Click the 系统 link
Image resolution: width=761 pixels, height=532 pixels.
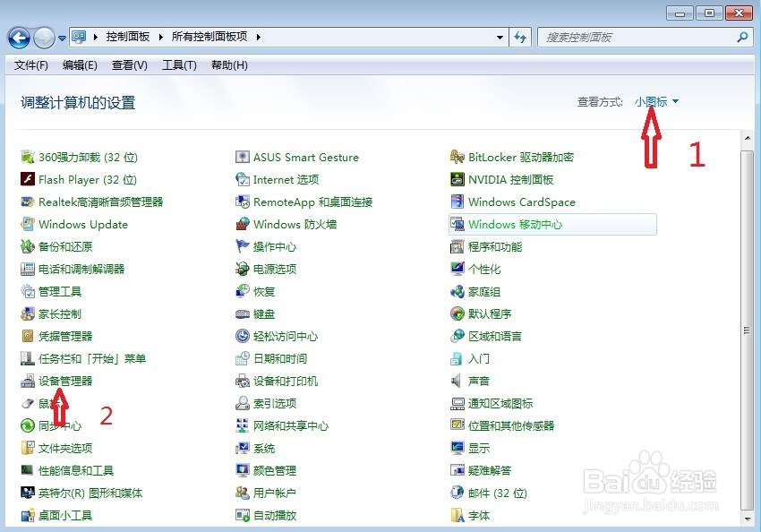264,448
